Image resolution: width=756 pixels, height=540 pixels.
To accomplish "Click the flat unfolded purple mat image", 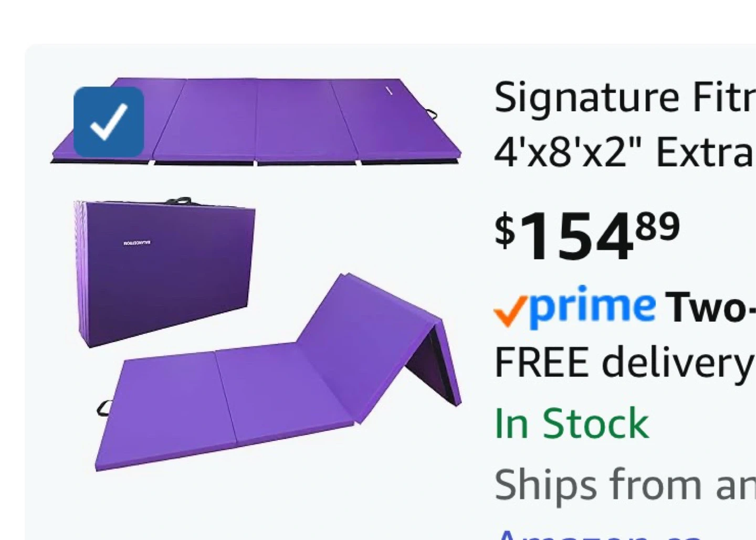I will click(256, 121).
